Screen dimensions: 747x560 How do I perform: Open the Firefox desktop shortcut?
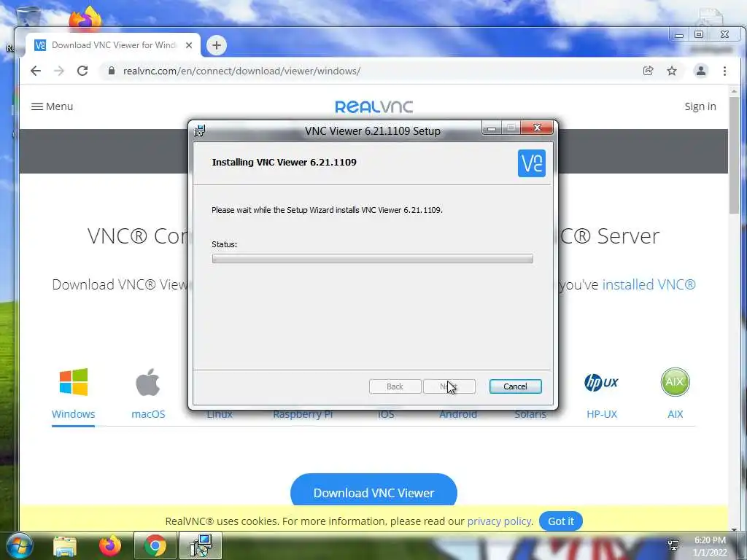click(85, 18)
